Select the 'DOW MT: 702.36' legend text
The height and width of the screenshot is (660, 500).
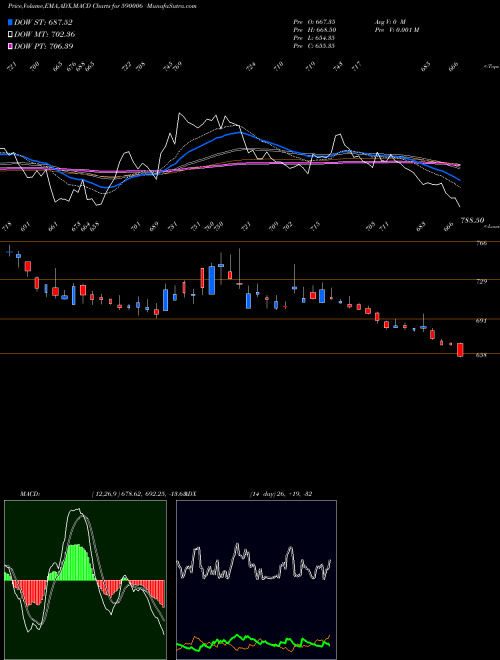pyautogui.click(x=45, y=34)
